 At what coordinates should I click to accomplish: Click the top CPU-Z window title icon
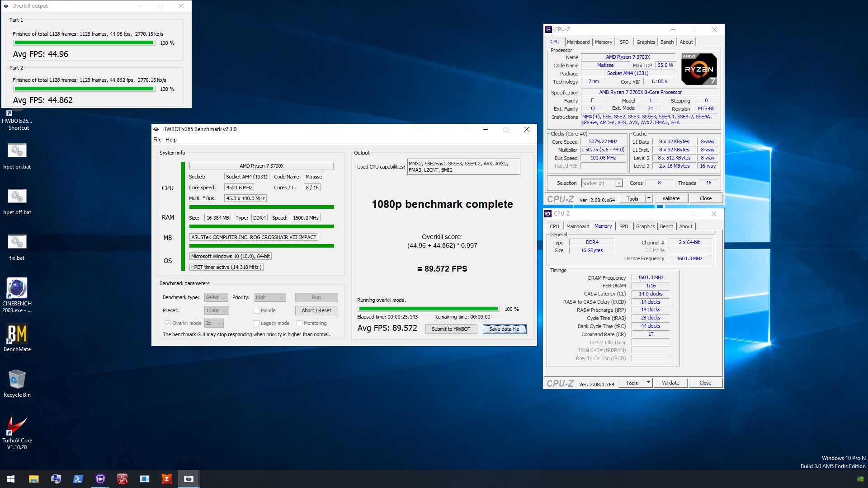(548, 29)
